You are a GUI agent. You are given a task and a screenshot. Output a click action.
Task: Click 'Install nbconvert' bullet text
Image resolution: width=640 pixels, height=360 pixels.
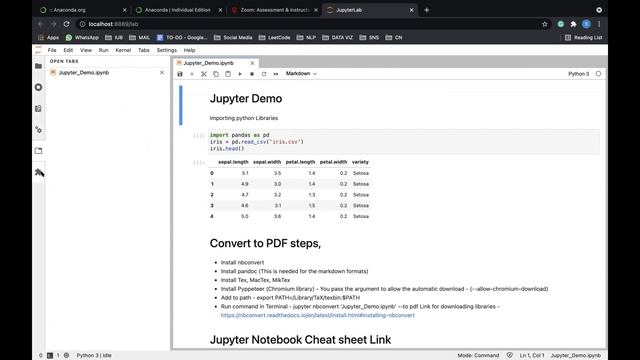click(x=242, y=262)
